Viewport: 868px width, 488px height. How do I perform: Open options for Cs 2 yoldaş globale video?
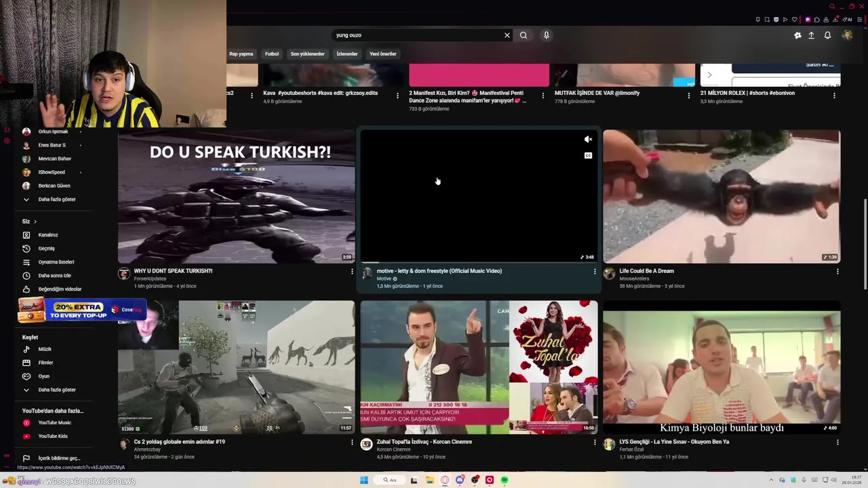351,442
